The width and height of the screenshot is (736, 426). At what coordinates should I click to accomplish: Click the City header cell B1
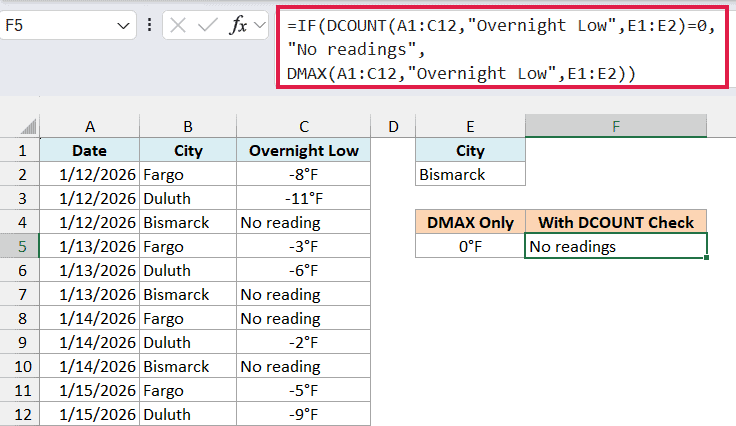point(188,151)
